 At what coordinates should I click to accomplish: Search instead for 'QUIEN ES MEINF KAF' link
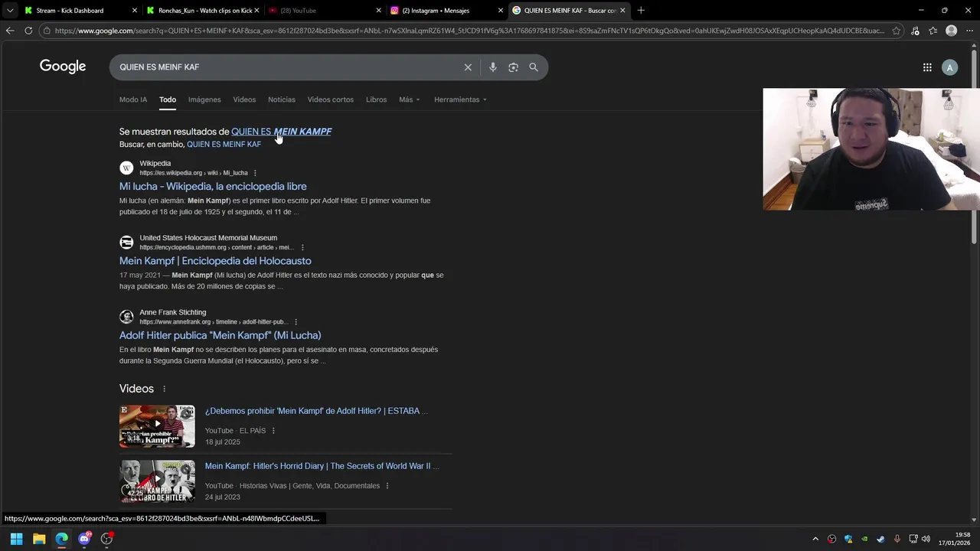224,144
